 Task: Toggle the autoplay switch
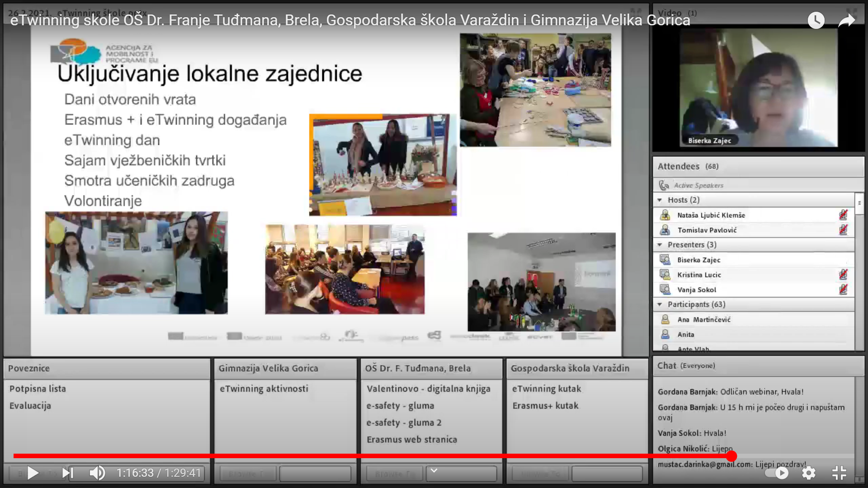[777, 473]
